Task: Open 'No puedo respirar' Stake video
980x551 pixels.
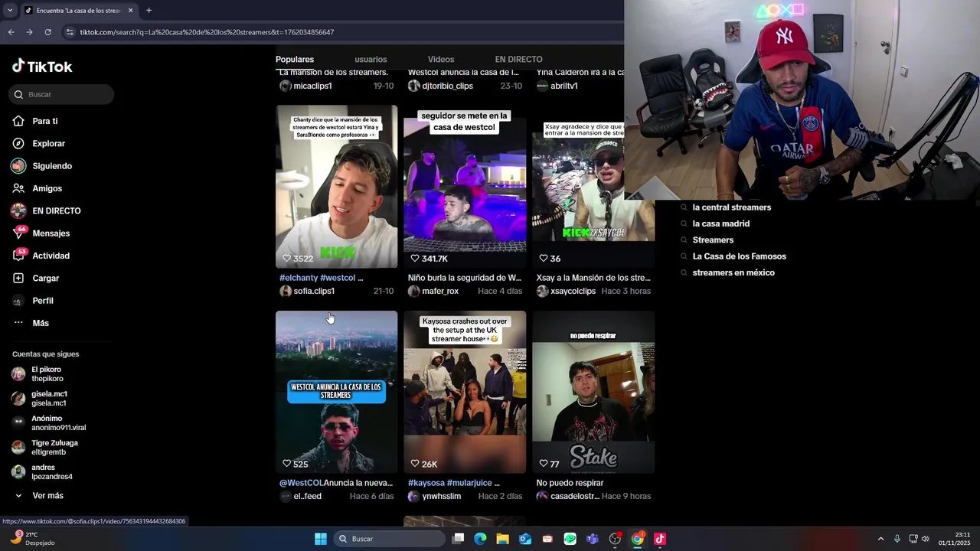Action: point(593,392)
